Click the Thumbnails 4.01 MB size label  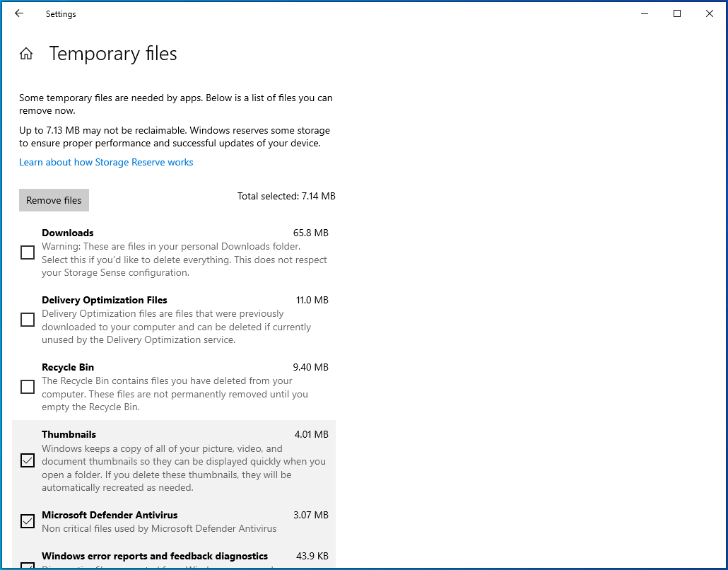311,434
